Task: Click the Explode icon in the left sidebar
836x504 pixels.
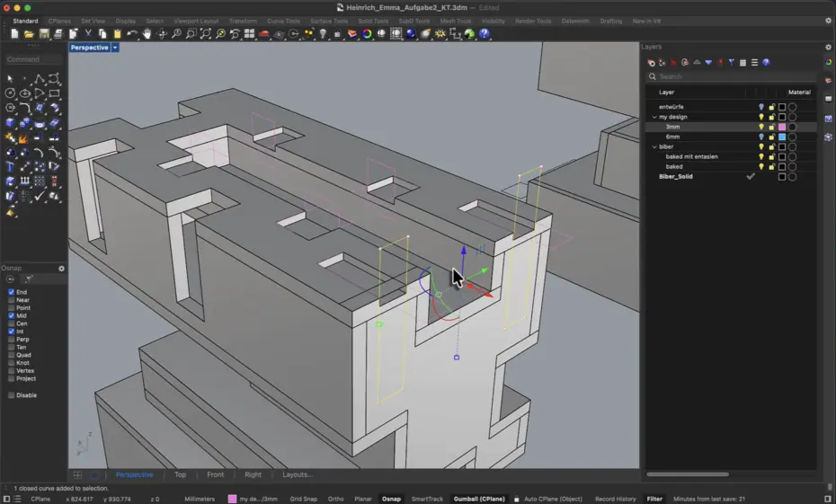Action: tap(23, 138)
